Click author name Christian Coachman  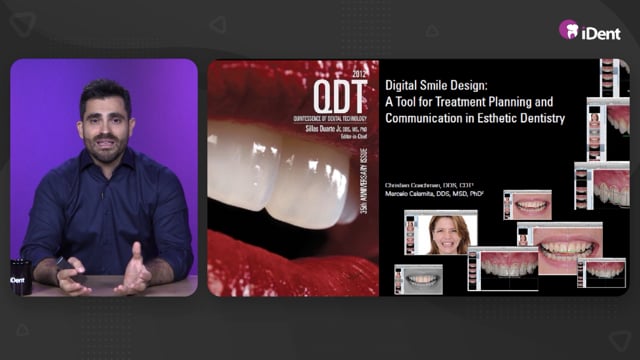pos(429,185)
